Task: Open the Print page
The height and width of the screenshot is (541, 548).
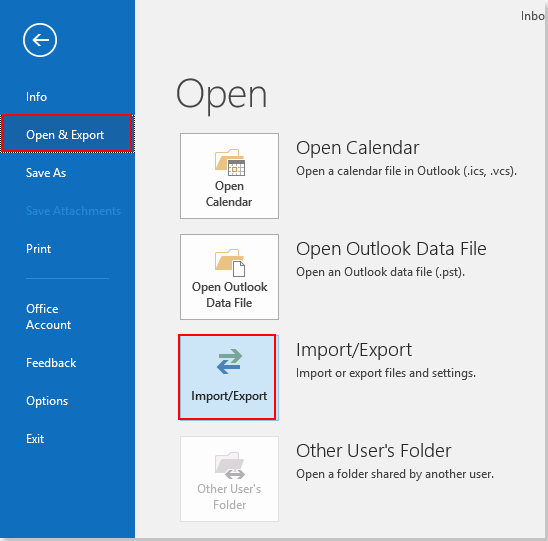Action: pos(38,249)
